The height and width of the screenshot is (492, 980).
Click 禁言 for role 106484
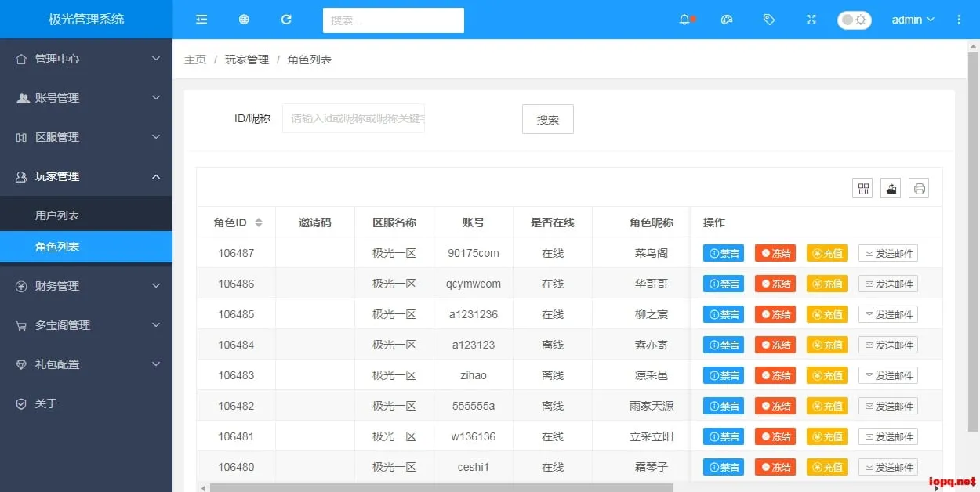coord(724,345)
